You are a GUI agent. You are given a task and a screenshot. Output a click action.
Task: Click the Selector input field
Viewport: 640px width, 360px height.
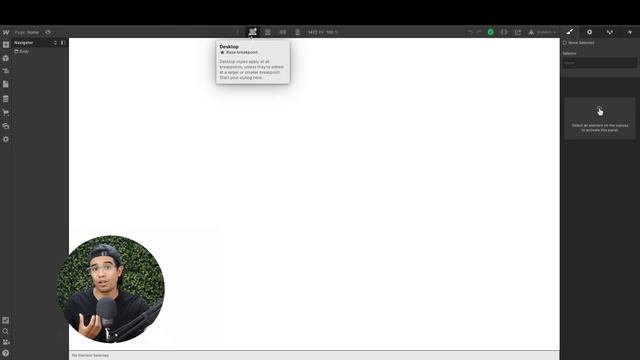coord(600,63)
